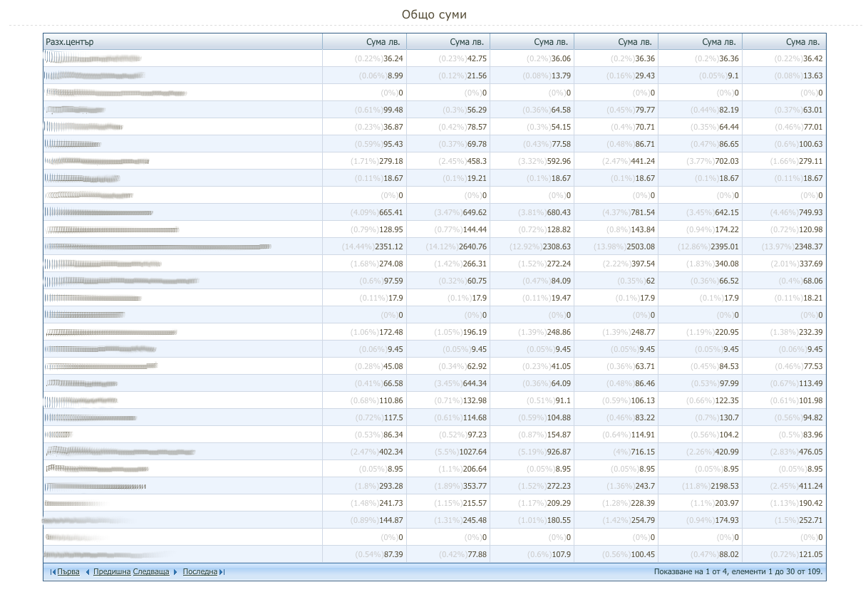Click the next-page arrow icon after Следваща

(175, 572)
